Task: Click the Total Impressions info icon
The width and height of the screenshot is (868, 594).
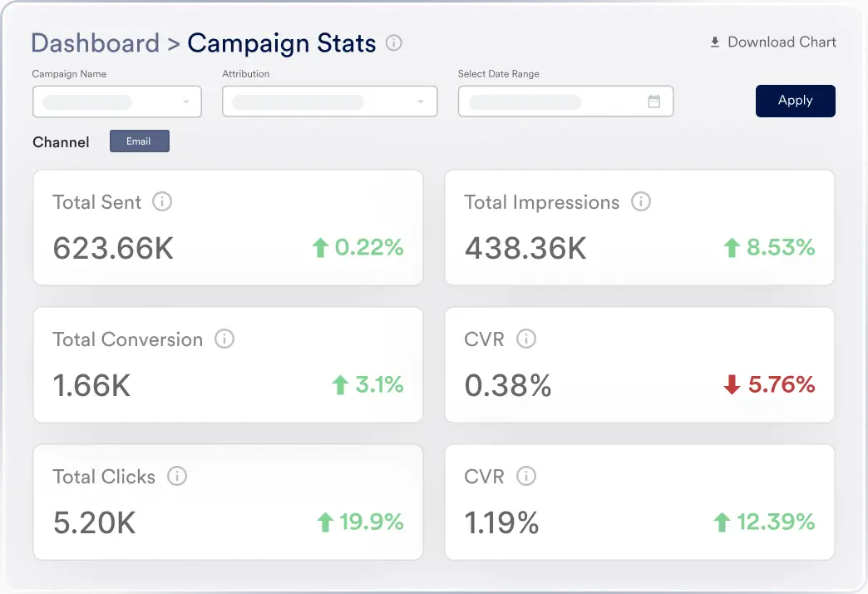Action: [640, 201]
